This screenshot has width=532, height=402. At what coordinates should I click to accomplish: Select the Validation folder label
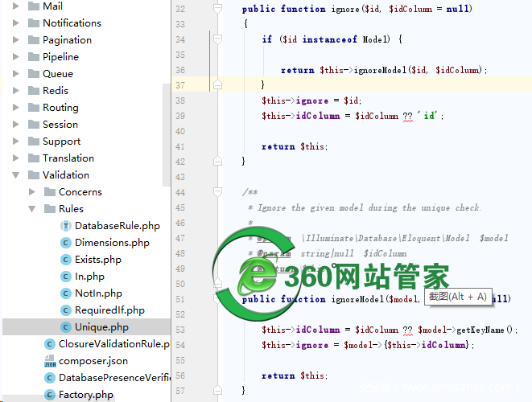[66, 175]
